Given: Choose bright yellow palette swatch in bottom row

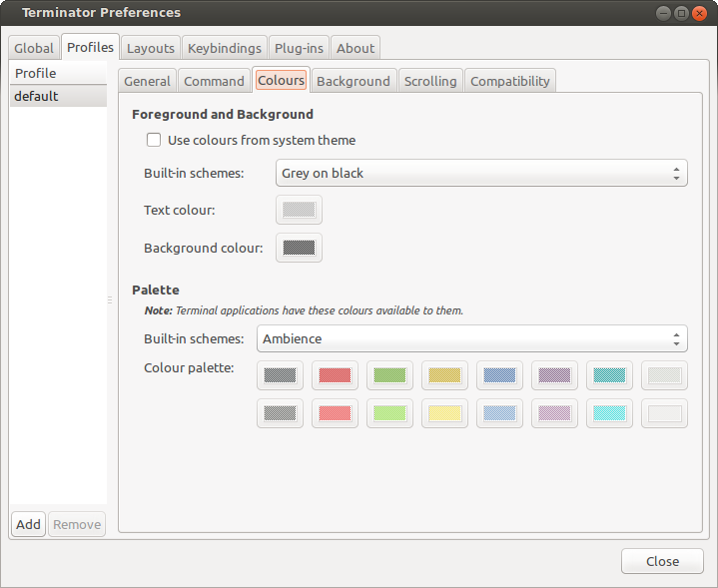Looking at the screenshot, I should pyautogui.click(x=444, y=413).
